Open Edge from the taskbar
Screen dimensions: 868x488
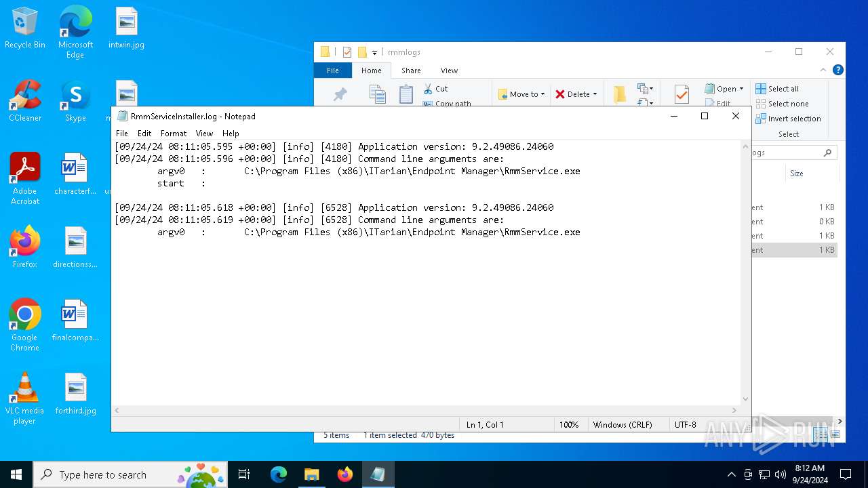[279, 474]
